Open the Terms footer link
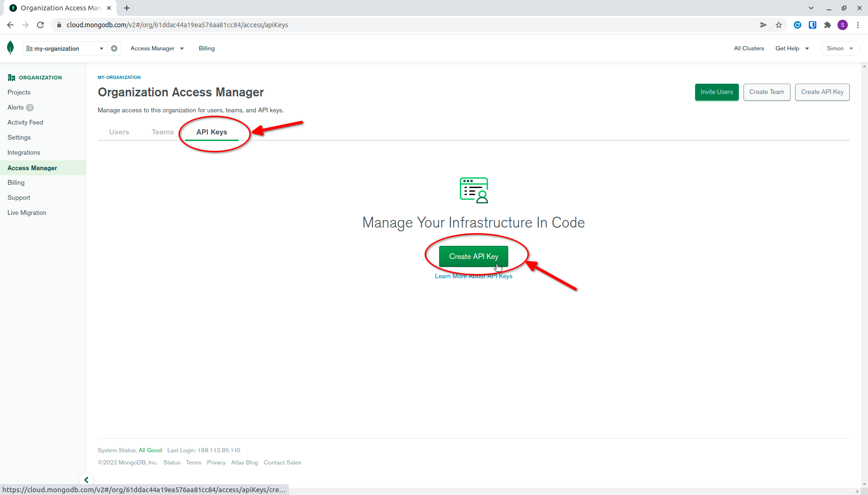Image resolution: width=868 pixels, height=495 pixels. click(x=194, y=463)
